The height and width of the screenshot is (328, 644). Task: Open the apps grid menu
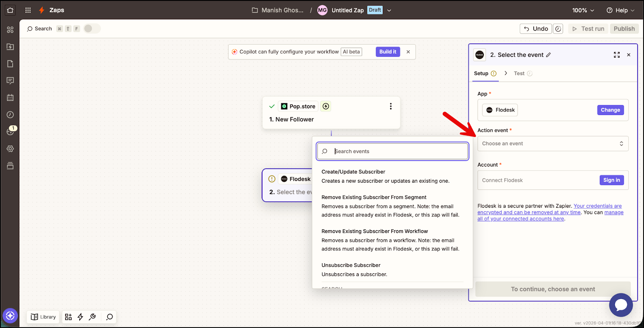click(x=28, y=10)
